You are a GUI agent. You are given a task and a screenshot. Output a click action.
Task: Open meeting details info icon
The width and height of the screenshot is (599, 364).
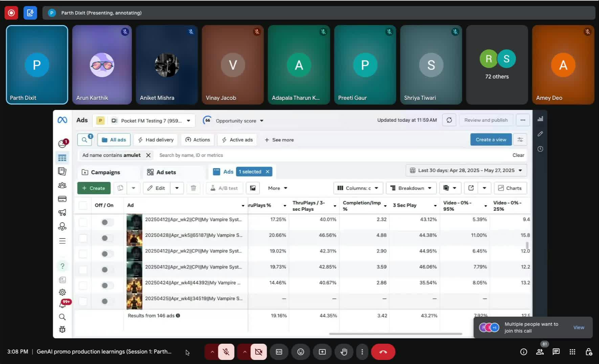(x=524, y=352)
